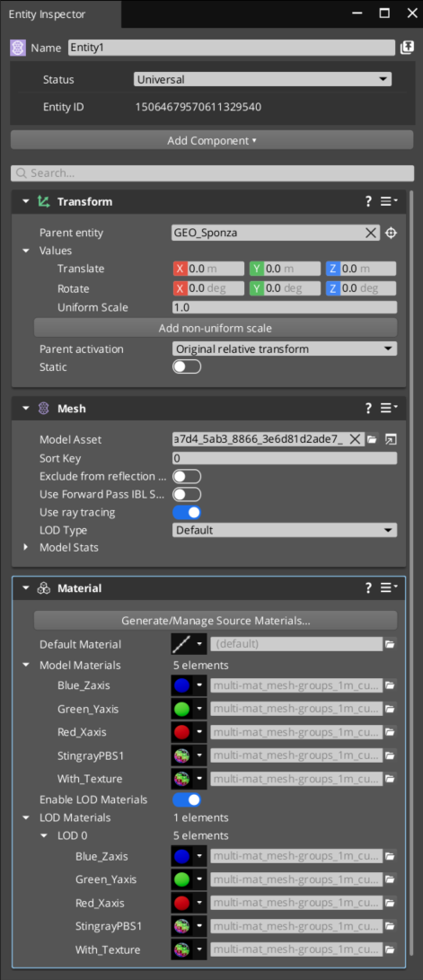Open the Model Asset in editor icon

391,440
